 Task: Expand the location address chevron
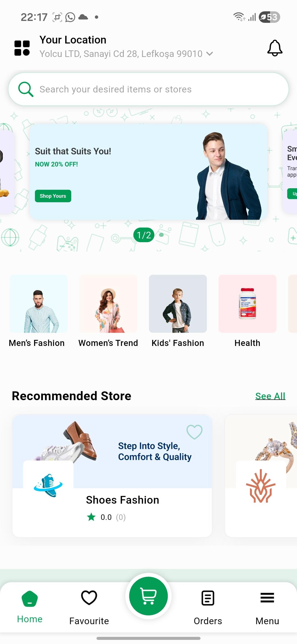210,54
